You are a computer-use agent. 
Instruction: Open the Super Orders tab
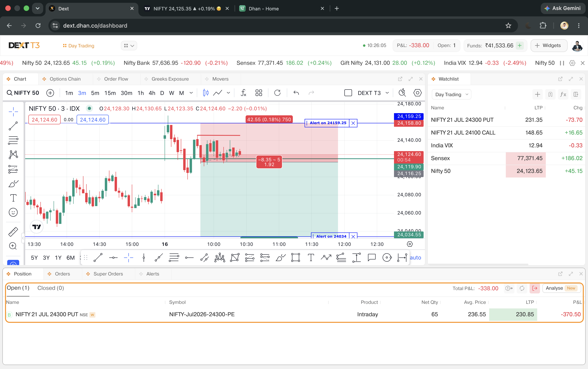coord(108,274)
